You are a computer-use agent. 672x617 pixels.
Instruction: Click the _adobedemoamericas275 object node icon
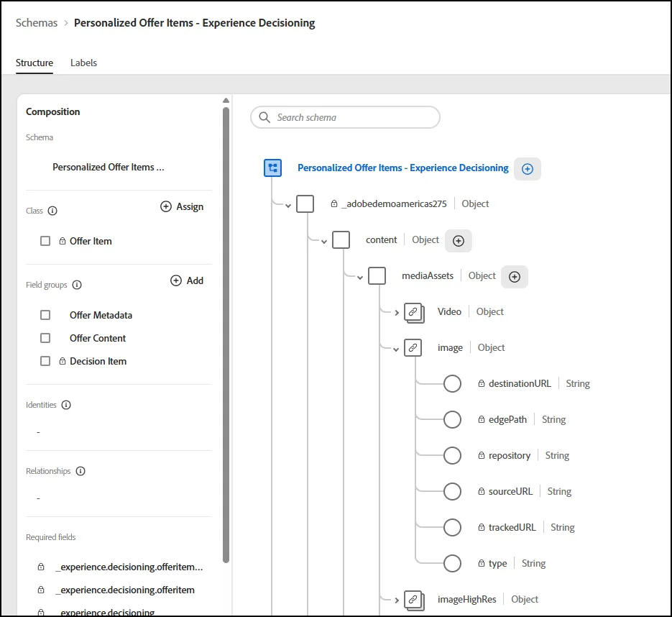coord(305,204)
